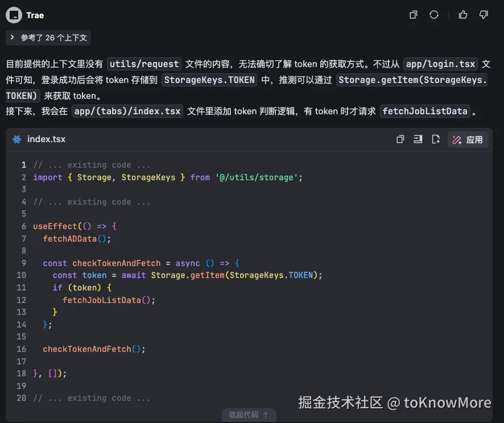
Task: Click the Trae logo icon
Action: tap(14, 15)
